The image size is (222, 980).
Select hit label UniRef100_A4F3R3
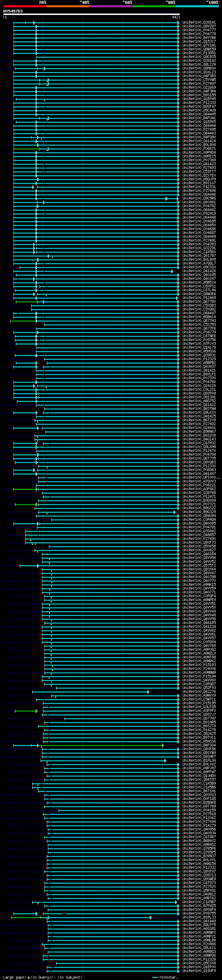(x=199, y=76)
